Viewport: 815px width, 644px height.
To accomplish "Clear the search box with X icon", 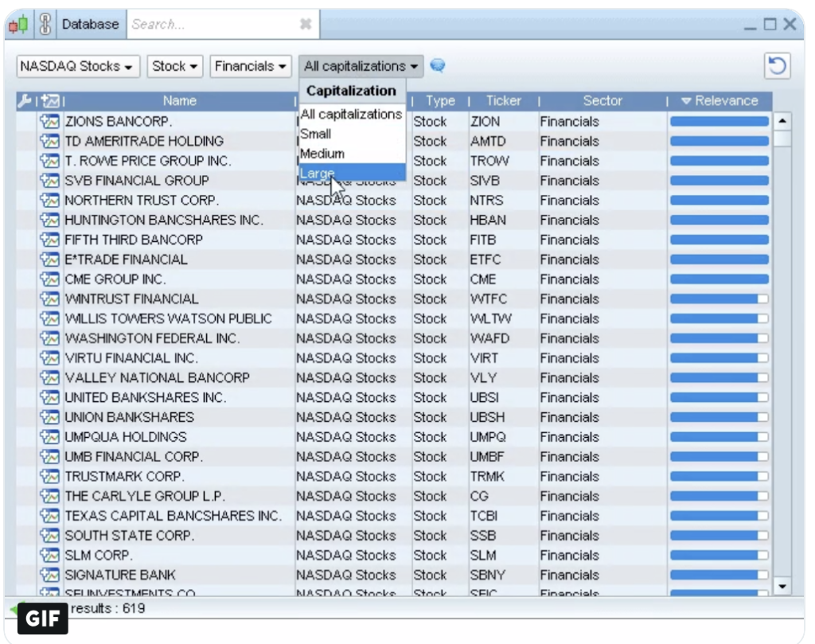I will [x=306, y=24].
